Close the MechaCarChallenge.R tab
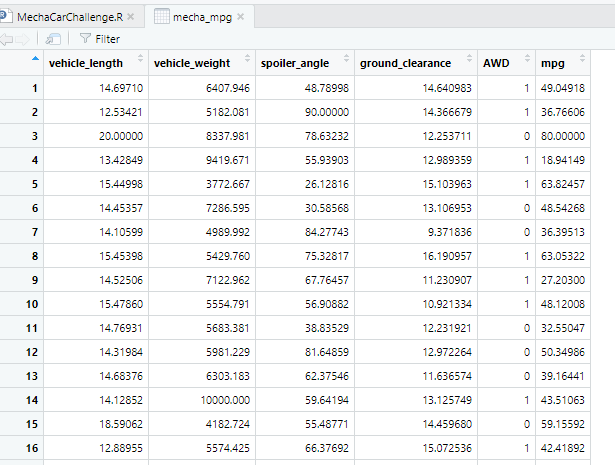615x465 pixels. coord(131,17)
